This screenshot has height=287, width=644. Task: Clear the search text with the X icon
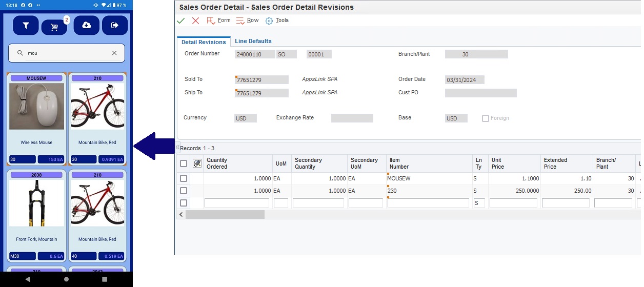pyautogui.click(x=114, y=53)
